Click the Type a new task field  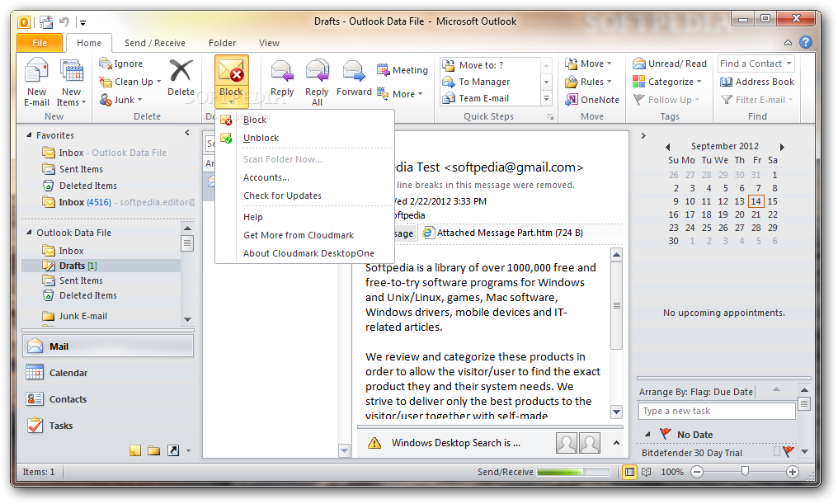[717, 411]
